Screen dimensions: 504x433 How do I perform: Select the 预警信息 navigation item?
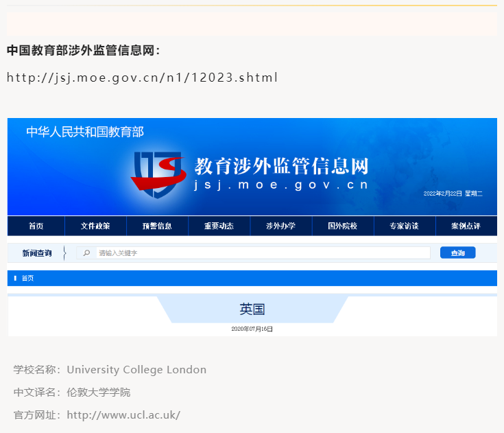157,226
